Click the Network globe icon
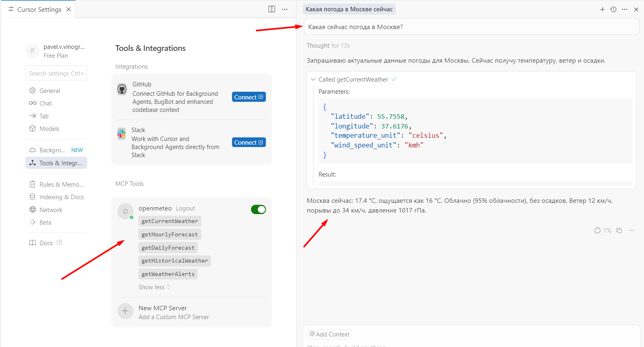The height and width of the screenshot is (347, 644). [33, 210]
